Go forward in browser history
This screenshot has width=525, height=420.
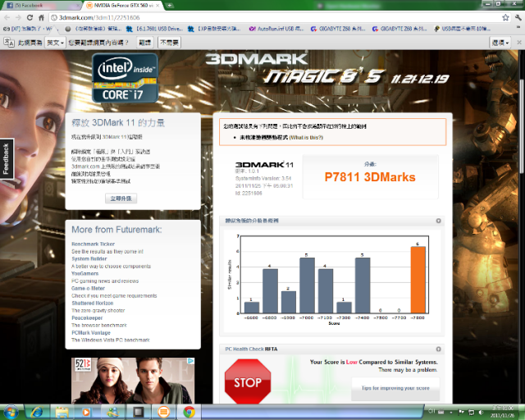point(18,18)
